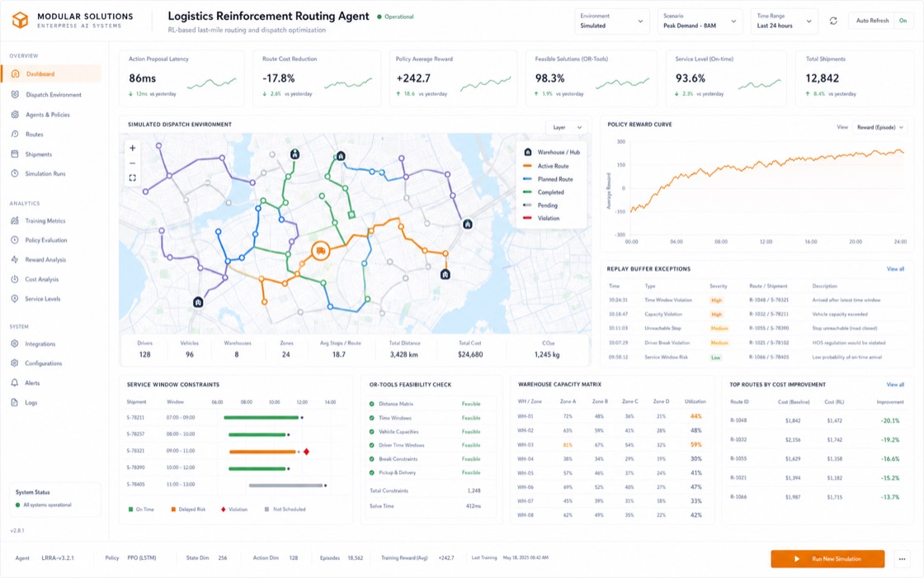Click the Service Levels icon
Screen dimensions: 924x578
click(15, 298)
